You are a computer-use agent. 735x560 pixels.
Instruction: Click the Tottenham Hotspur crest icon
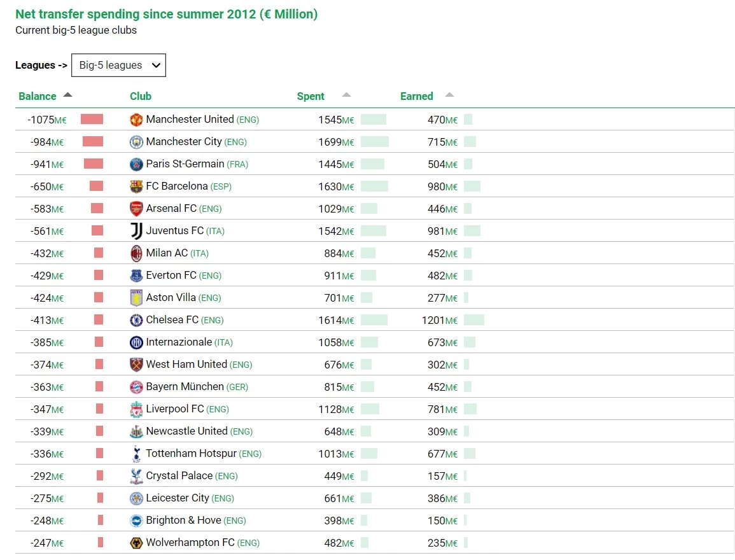(x=136, y=454)
